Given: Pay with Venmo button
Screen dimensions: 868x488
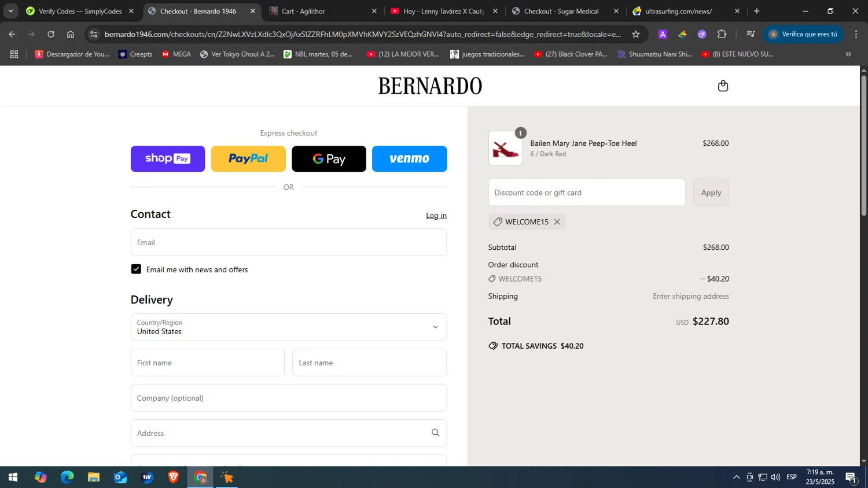Looking at the screenshot, I should [409, 159].
